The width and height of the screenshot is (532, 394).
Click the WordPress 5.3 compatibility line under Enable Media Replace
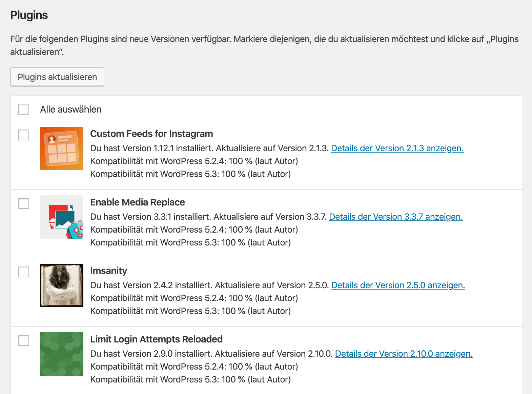pos(190,242)
